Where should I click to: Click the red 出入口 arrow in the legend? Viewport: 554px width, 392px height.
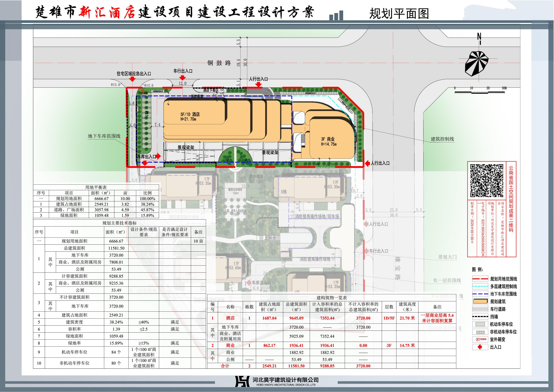(480, 347)
